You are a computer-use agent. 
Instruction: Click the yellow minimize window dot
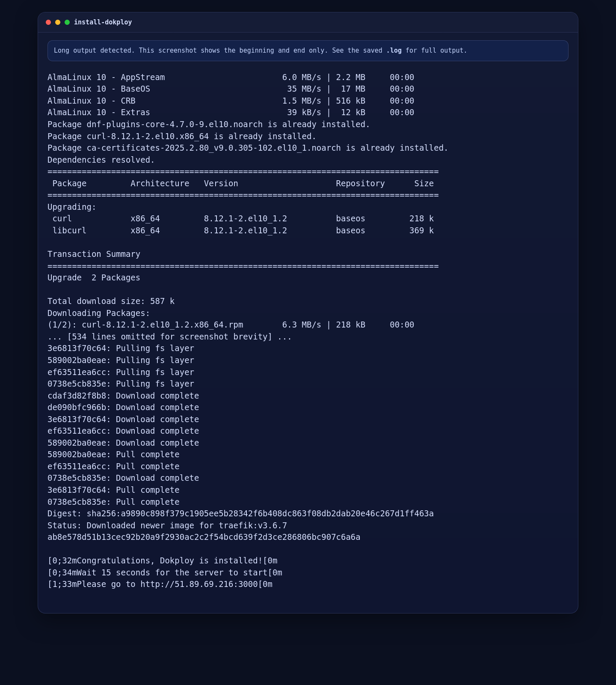58,22
